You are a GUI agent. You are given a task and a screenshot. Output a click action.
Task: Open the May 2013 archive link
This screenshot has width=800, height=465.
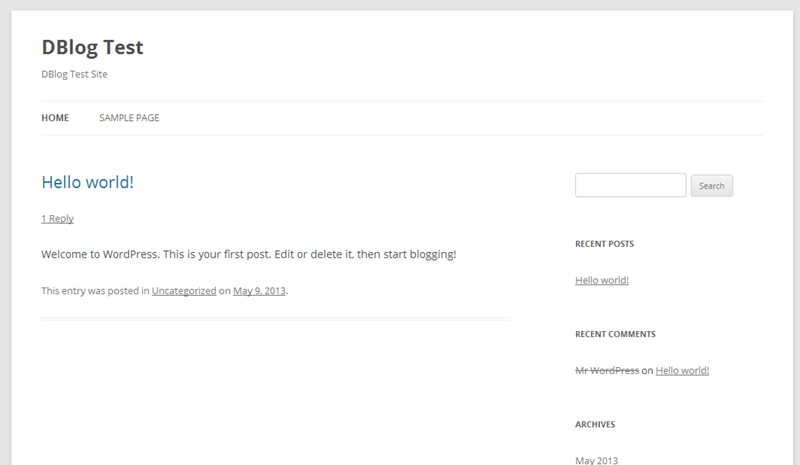596,460
